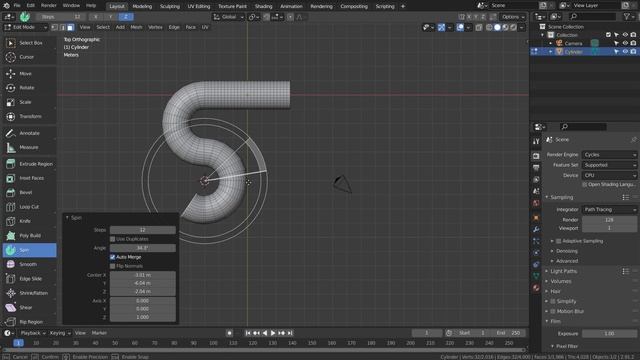Pick the Inset Faces tool
This screenshot has height=360, width=640.
29,178
